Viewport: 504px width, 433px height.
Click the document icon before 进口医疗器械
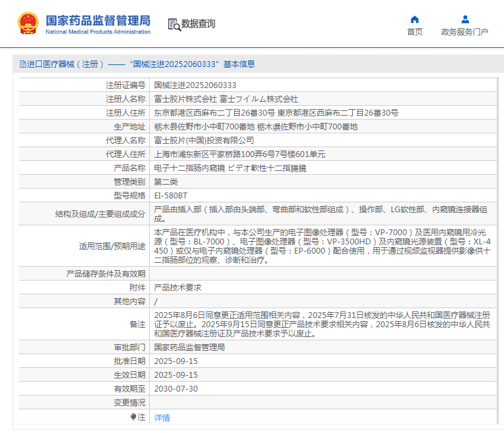coord(23,64)
